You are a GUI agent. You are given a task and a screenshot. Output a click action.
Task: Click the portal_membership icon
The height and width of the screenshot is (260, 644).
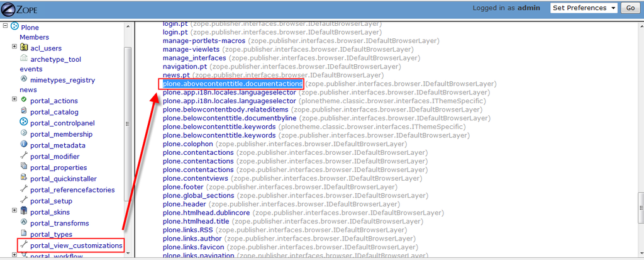(24, 133)
